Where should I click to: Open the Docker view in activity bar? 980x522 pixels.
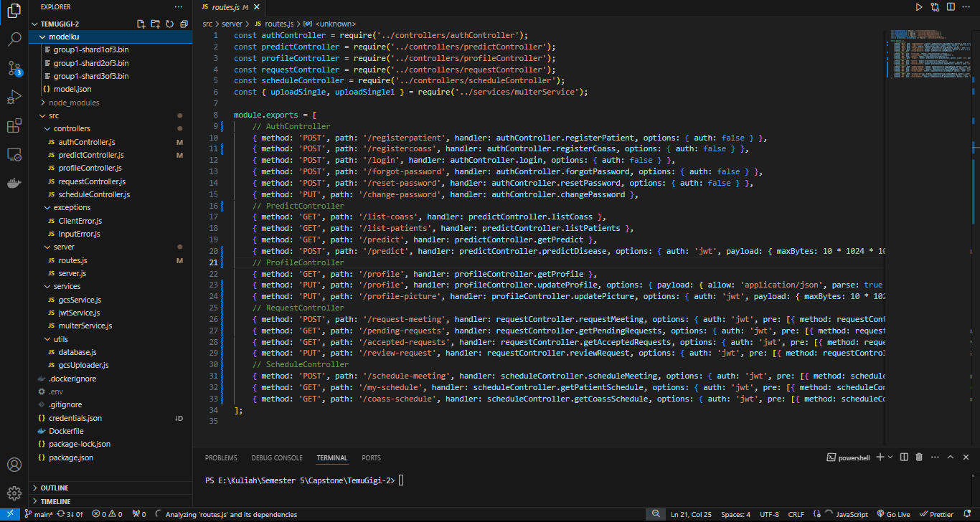(14, 183)
